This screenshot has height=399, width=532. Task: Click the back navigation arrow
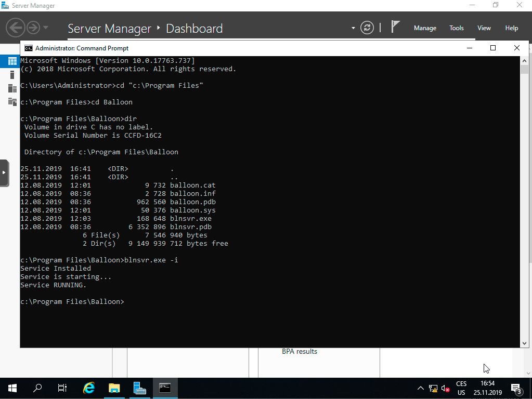pyautogui.click(x=16, y=27)
